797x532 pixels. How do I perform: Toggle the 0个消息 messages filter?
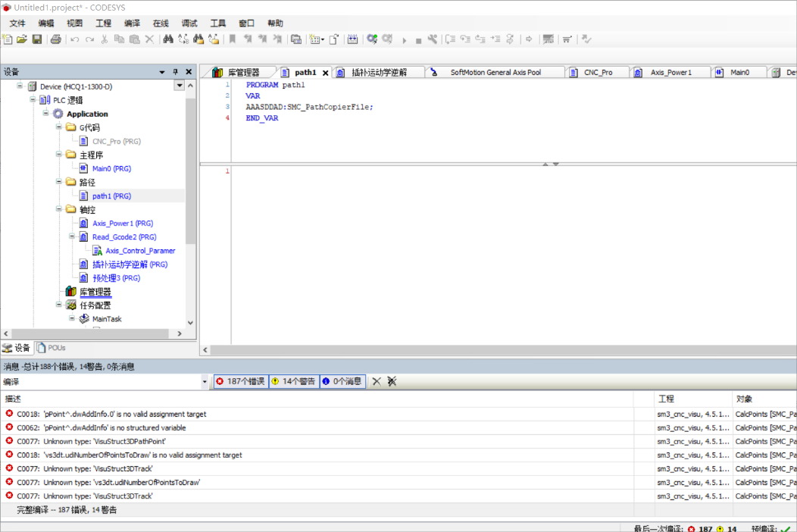342,381
